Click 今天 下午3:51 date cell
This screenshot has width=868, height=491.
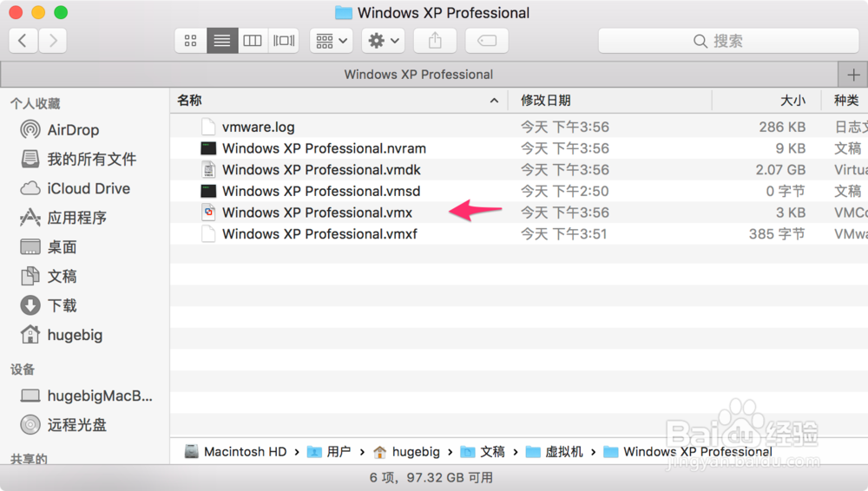[563, 234]
